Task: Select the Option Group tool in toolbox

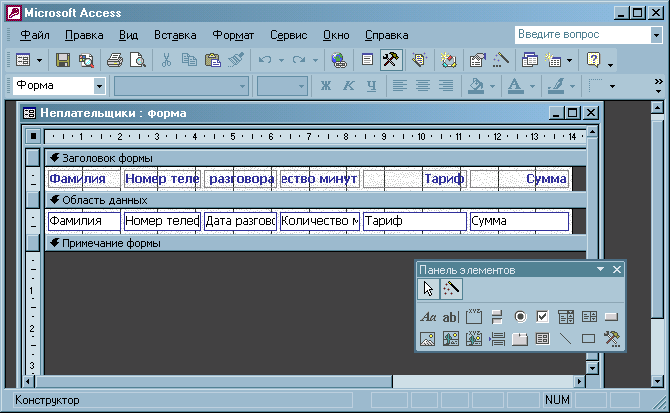Action: click(x=474, y=317)
